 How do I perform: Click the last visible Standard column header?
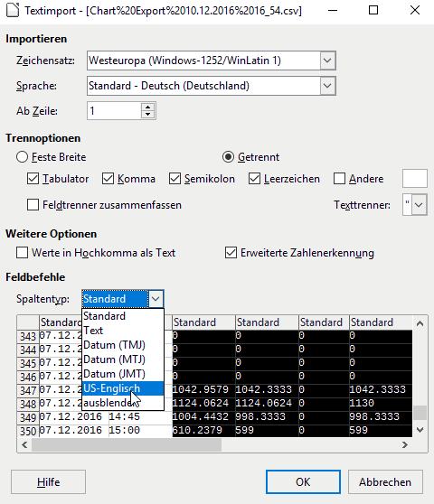point(381,322)
